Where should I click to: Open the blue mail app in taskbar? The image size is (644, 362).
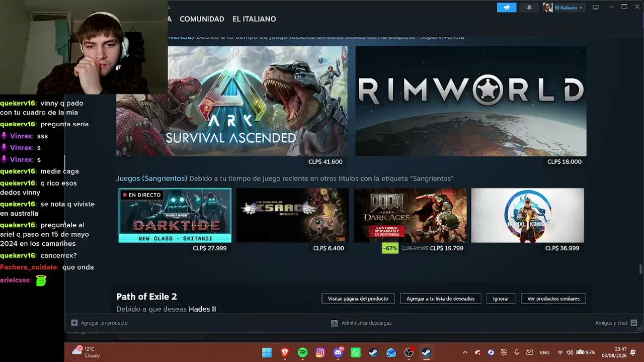click(391, 352)
